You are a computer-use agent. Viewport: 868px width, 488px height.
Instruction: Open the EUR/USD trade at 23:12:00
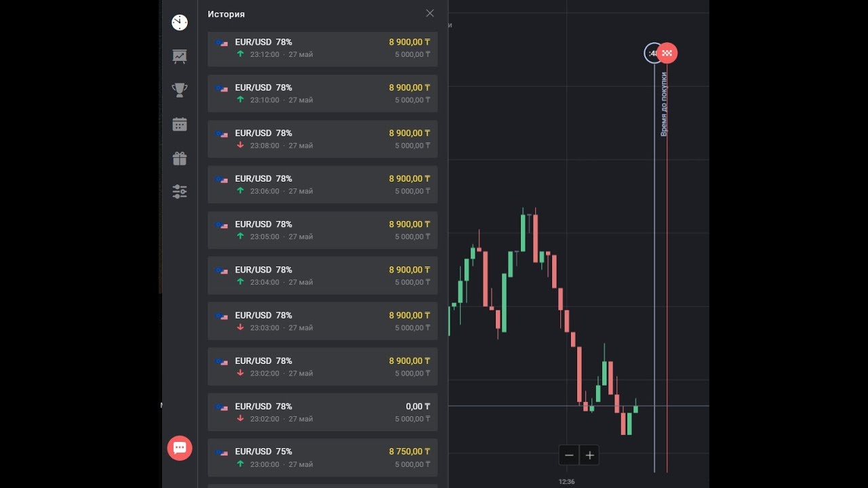point(322,48)
